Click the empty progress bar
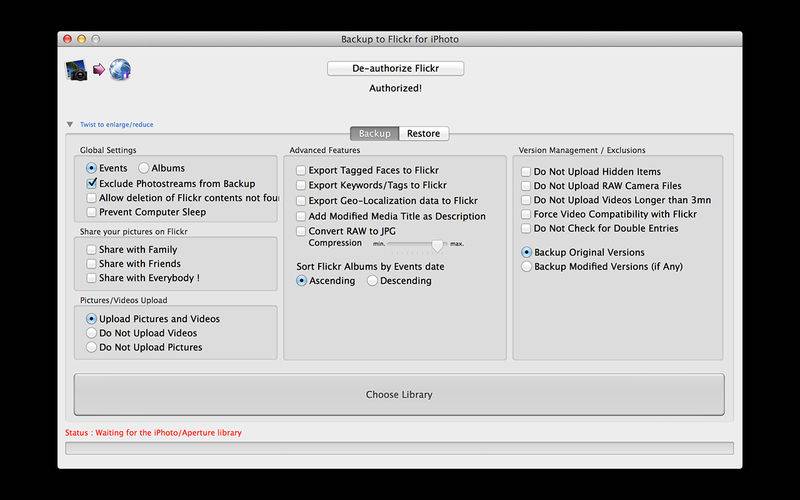This screenshot has width=800, height=500. [399, 448]
